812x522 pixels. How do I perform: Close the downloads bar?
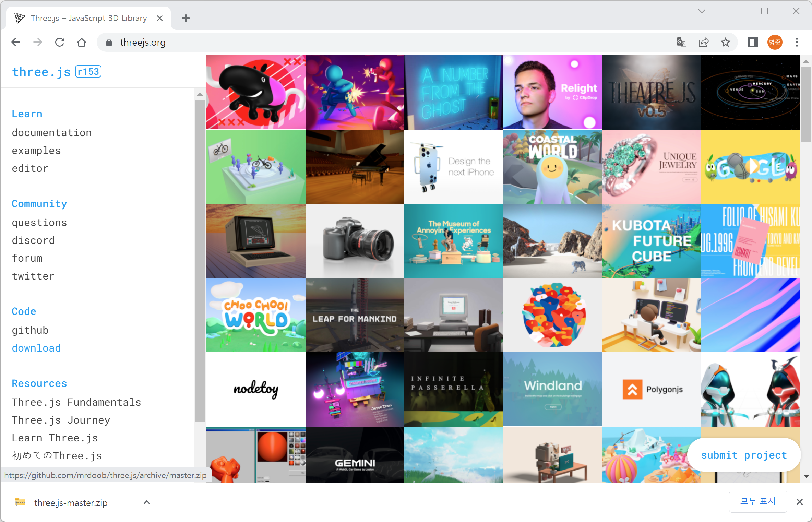pos(800,502)
